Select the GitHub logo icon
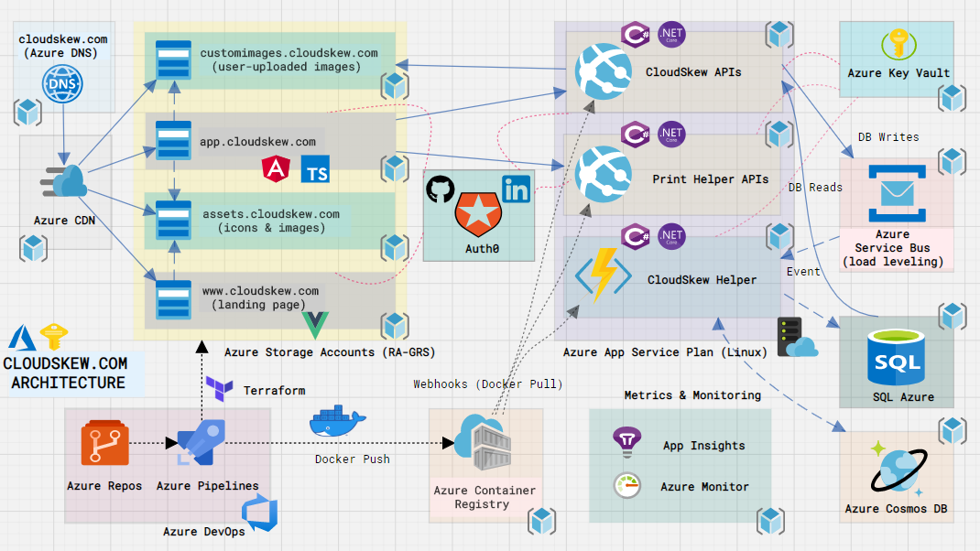The height and width of the screenshot is (551, 980). click(440, 189)
